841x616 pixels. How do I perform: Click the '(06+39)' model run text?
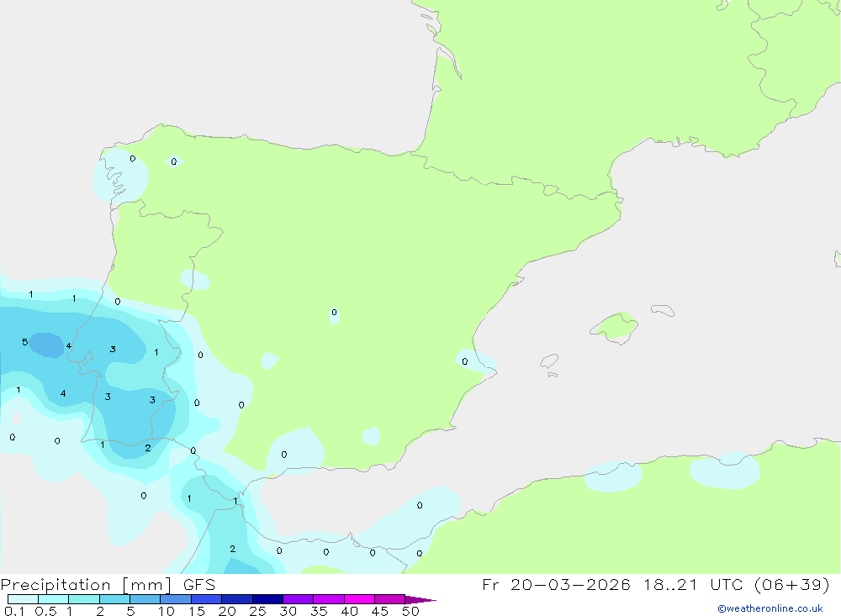pyautogui.click(x=791, y=584)
